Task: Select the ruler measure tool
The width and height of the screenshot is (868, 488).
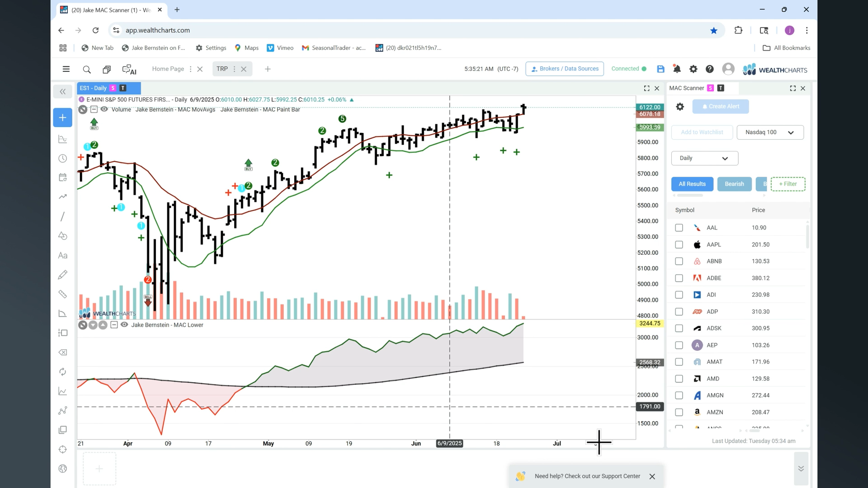Action: pyautogui.click(x=63, y=294)
